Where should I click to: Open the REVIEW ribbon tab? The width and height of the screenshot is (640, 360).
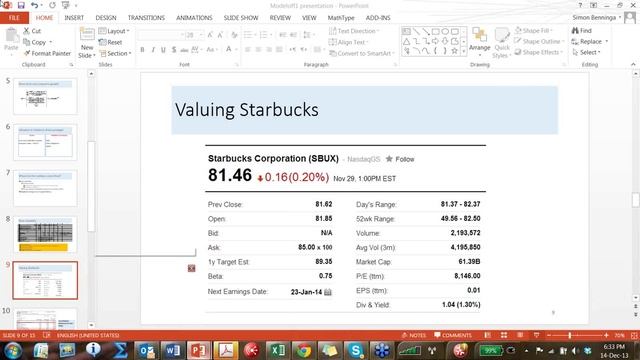(x=280, y=18)
